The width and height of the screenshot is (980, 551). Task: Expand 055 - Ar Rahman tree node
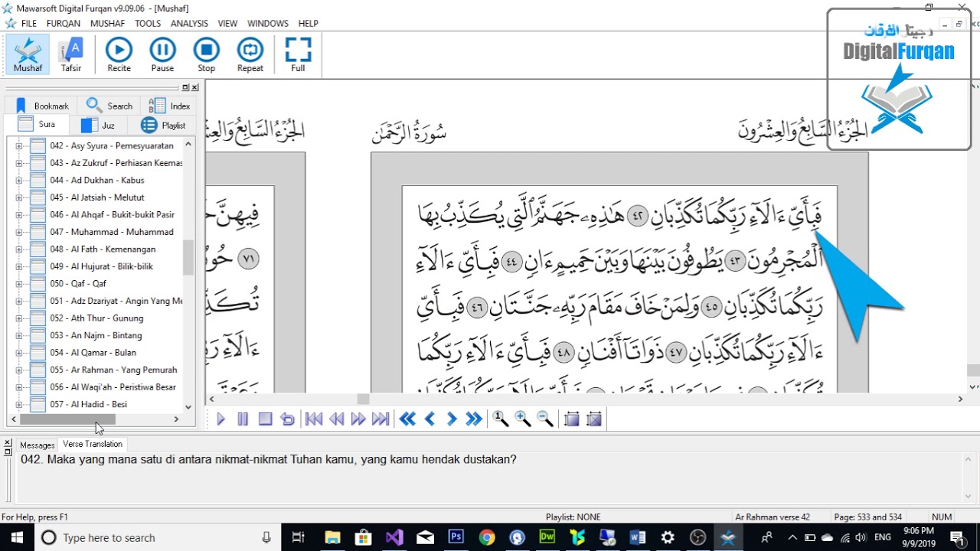(x=18, y=370)
